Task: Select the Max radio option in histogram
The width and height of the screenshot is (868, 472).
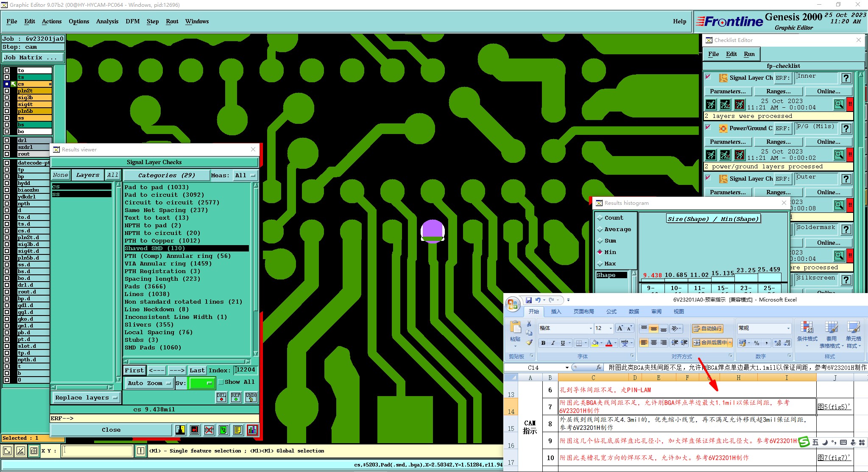Action: click(x=600, y=264)
